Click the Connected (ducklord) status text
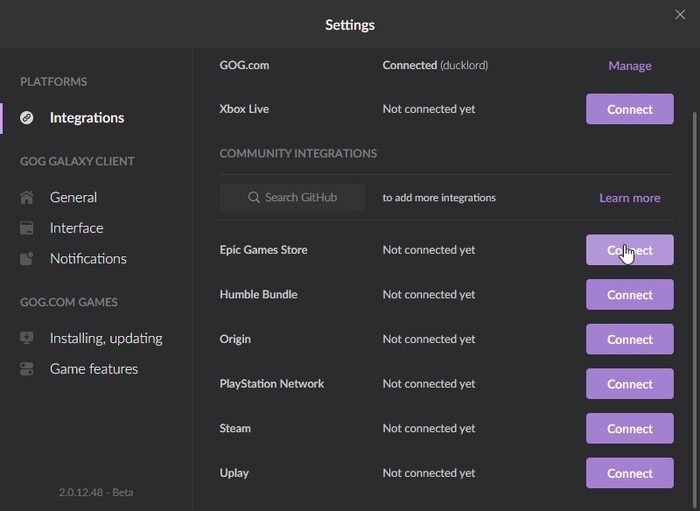 435,65
